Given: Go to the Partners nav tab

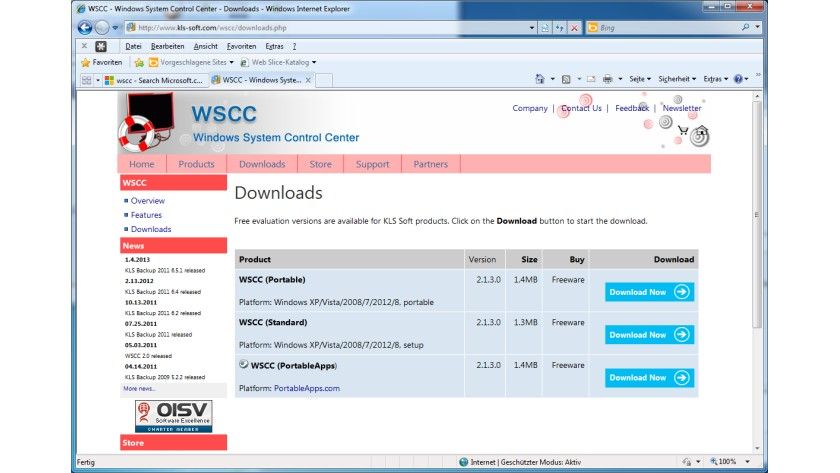Looking at the screenshot, I should click(x=430, y=164).
